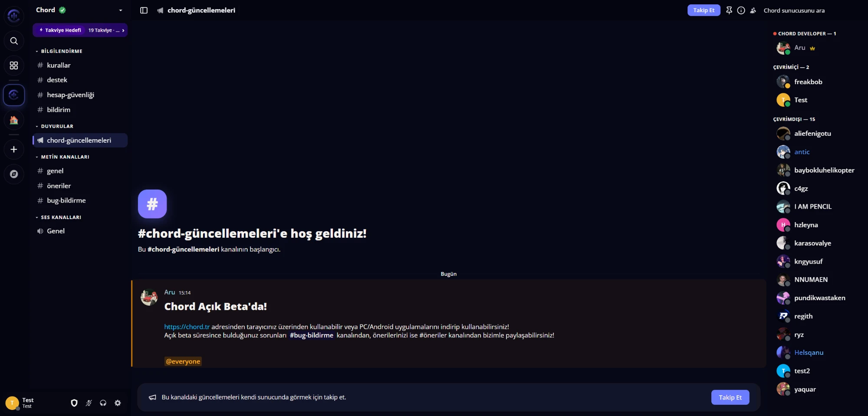
Task: Collapse the SES KANALLARI category
Action: coord(59,217)
